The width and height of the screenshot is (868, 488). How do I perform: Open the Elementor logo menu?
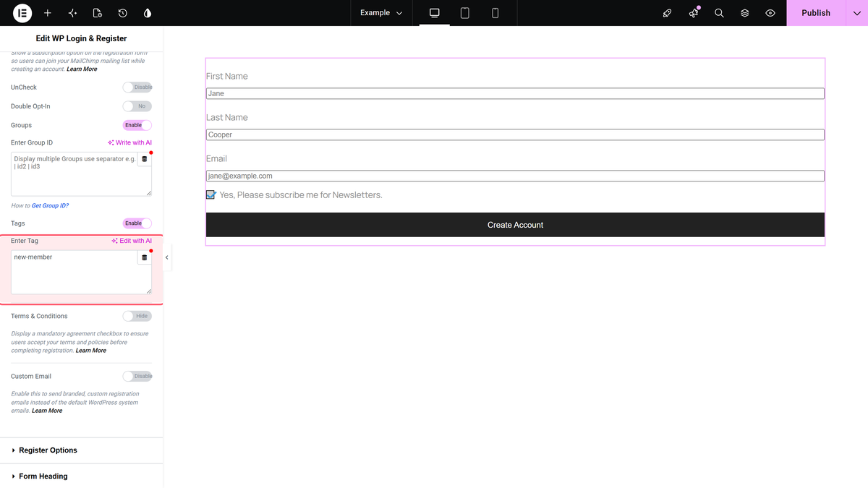click(22, 13)
